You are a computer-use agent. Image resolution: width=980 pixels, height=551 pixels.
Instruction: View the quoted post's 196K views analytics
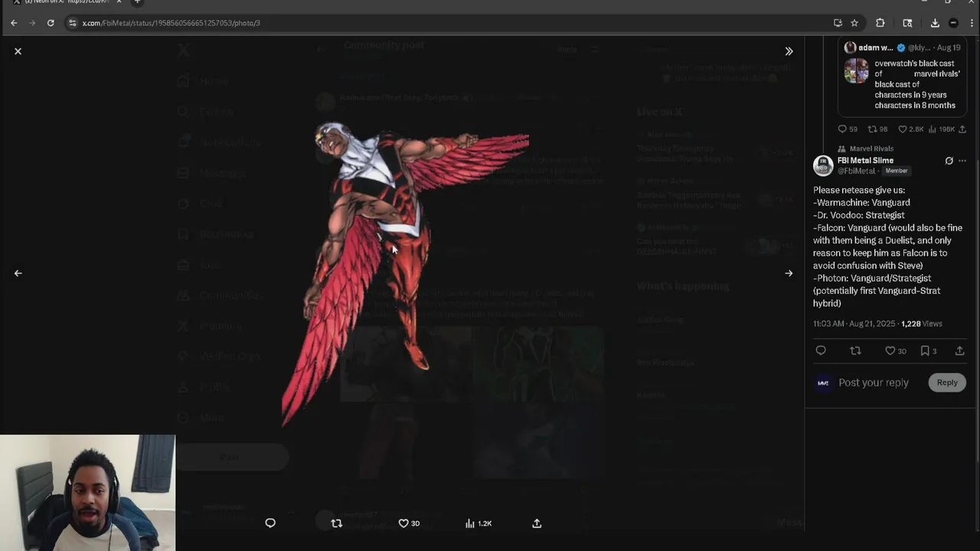(x=942, y=129)
